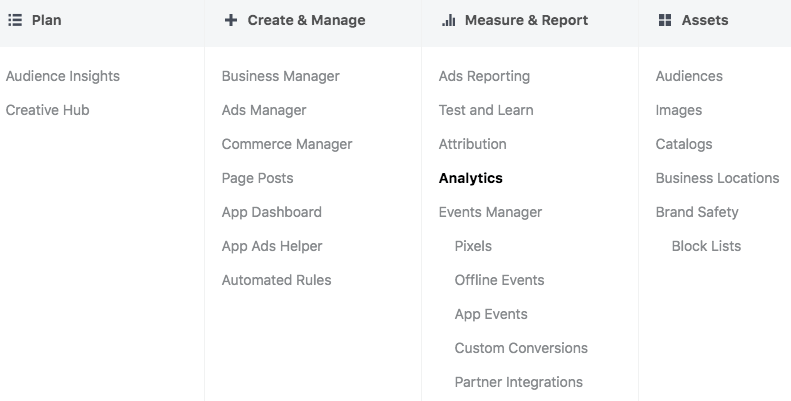
Task: Click the Plan list icon
Action: click(15, 20)
